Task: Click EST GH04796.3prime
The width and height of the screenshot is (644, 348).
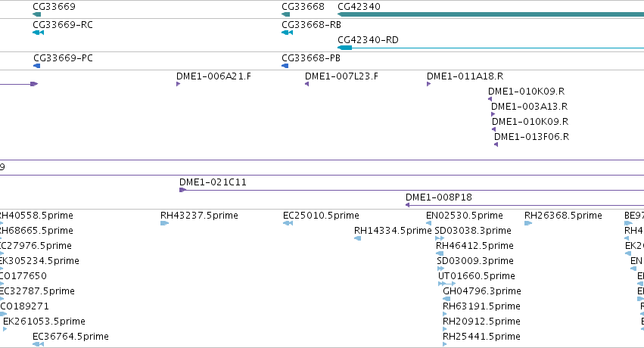Action: pos(482,291)
